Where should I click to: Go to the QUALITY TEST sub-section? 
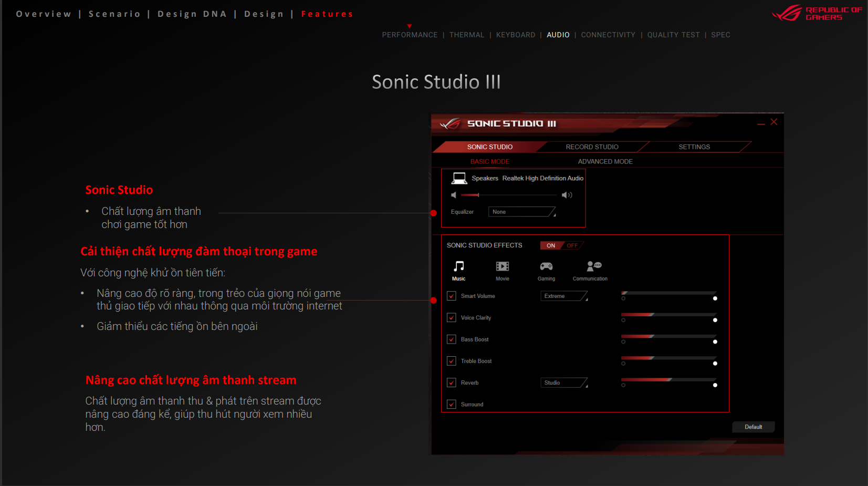(x=673, y=35)
